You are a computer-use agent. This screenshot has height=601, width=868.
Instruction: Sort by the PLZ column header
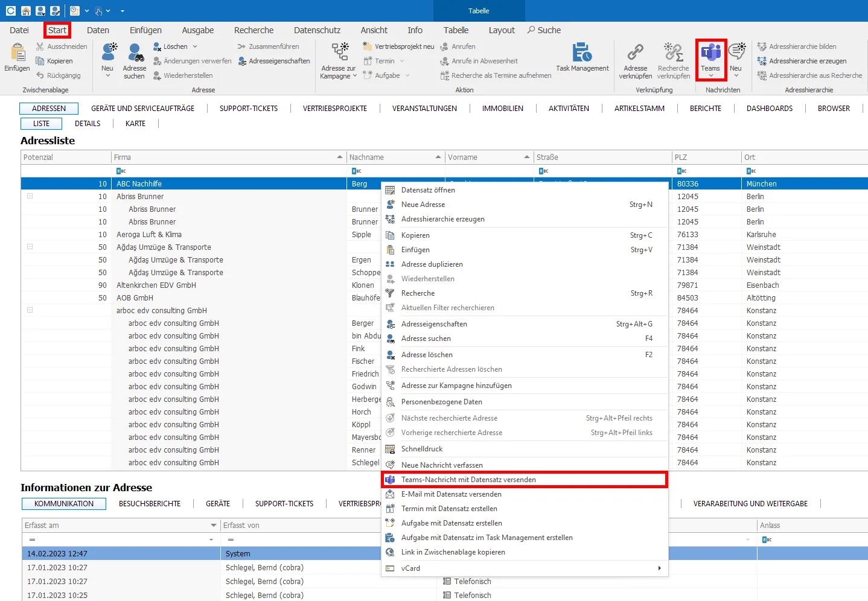pos(706,157)
